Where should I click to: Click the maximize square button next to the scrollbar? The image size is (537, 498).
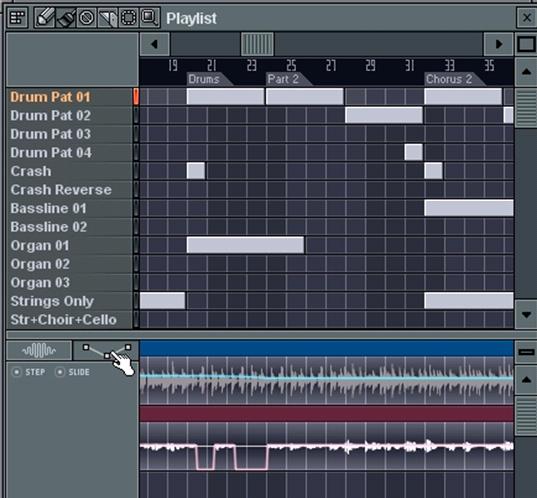pos(526,44)
